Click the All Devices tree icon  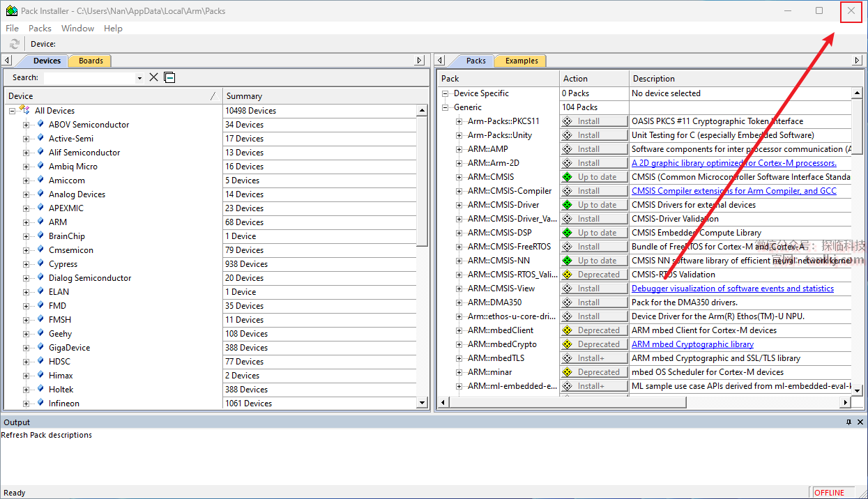[25, 110]
